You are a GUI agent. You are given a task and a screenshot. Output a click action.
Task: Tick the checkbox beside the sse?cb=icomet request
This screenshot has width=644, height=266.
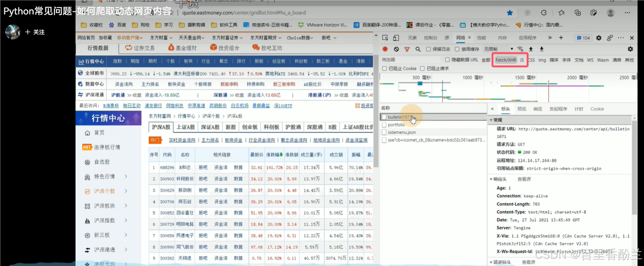384,140
